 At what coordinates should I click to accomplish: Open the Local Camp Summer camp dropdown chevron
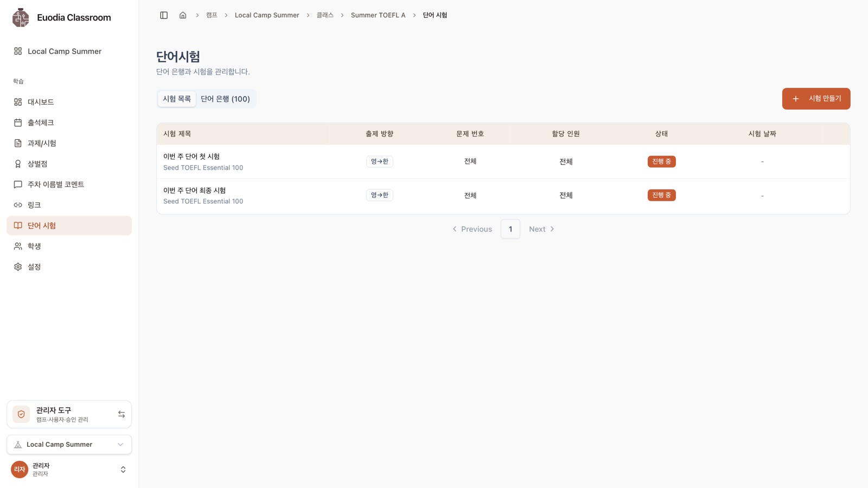click(x=120, y=445)
